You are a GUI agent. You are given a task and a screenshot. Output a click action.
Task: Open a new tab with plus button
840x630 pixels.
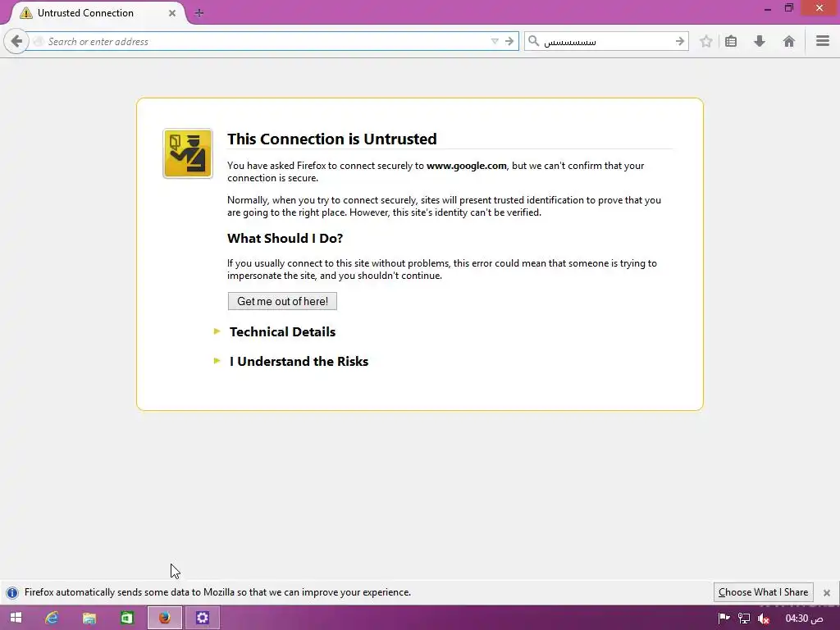tap(199, 13)
